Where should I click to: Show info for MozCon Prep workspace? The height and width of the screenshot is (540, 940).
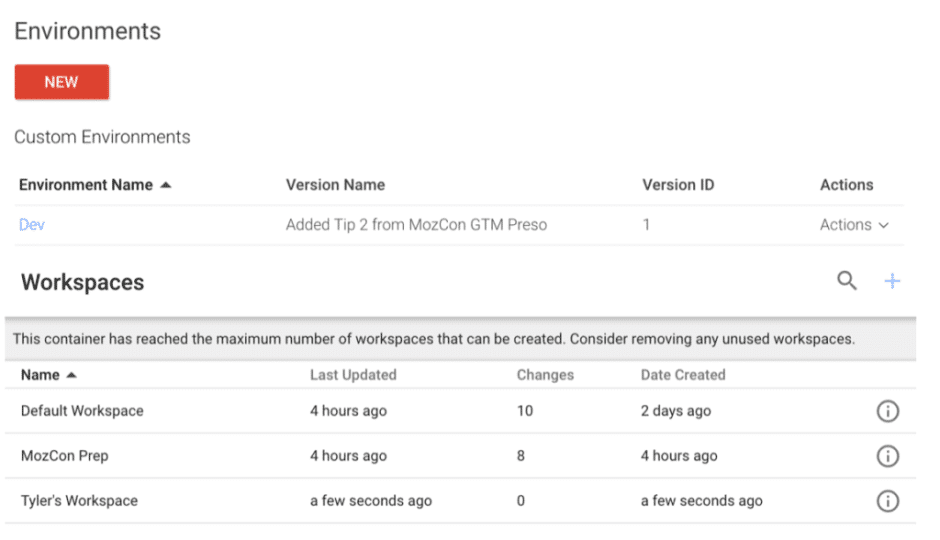tap(887, 456)
